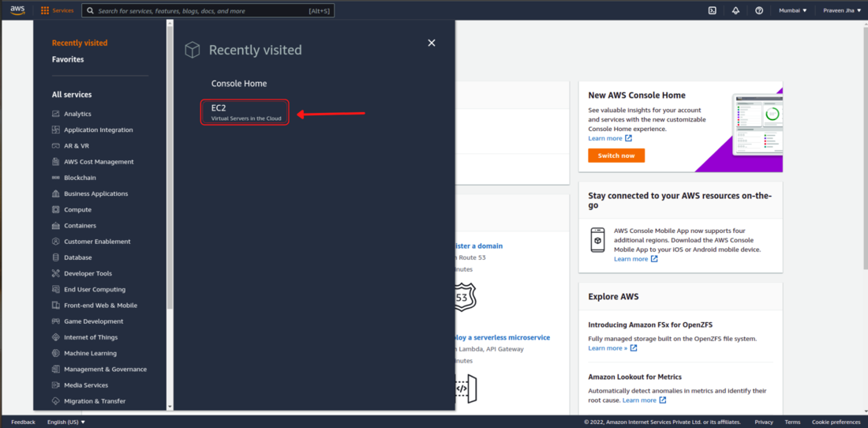Open Console Home from recently visited
This screenshot has width=868, height=428.
pos(239,84)
